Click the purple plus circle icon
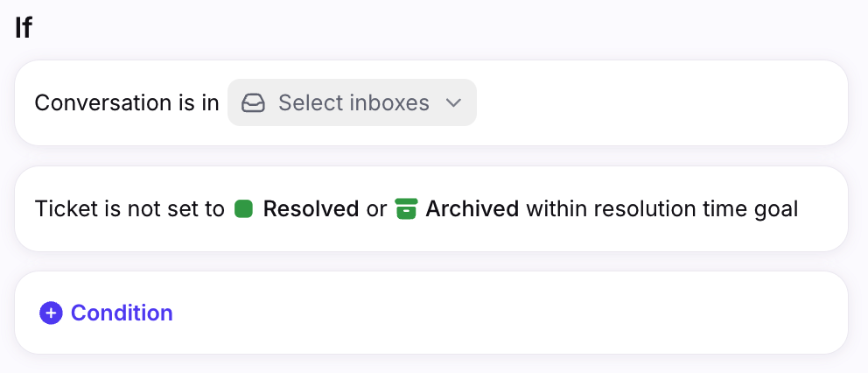The width and height of the screenshot is (868, 373). (51, 313)
